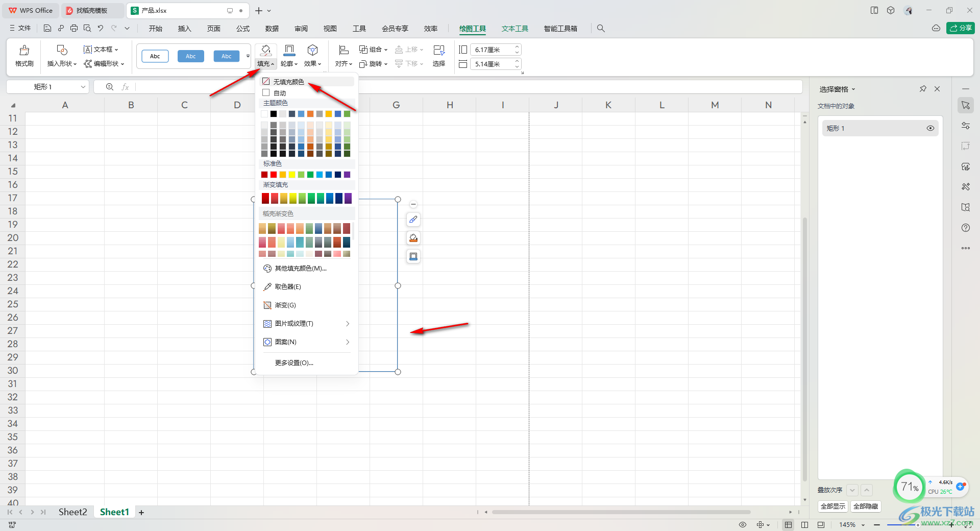Click the print icon in quick toolbar

point(74,29)
